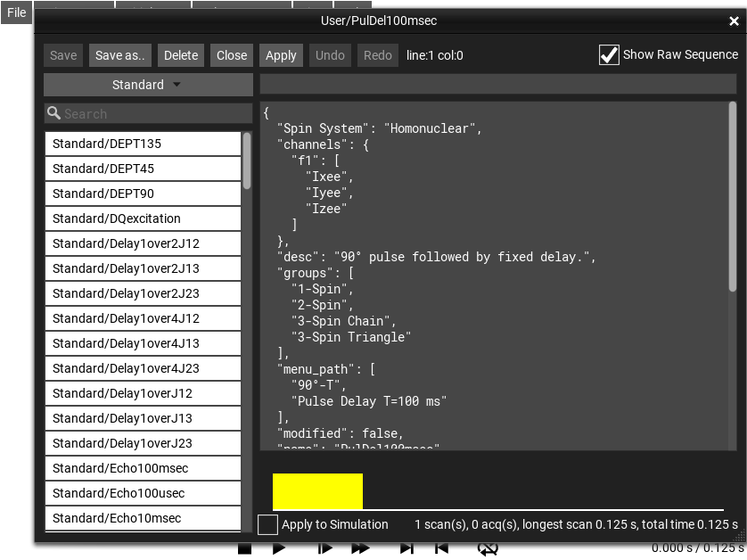The image size is (747, 560).
Task: Open the File menu
Action: (16, 12)
